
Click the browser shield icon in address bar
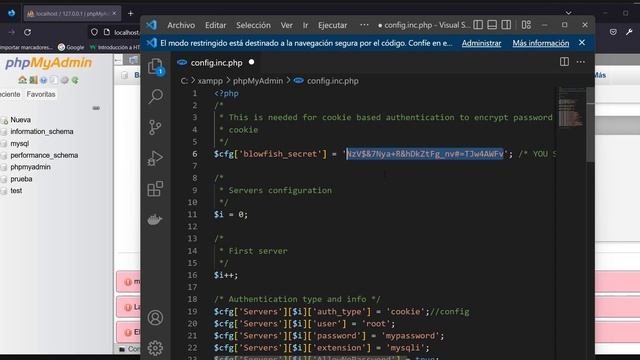[94, 32]
